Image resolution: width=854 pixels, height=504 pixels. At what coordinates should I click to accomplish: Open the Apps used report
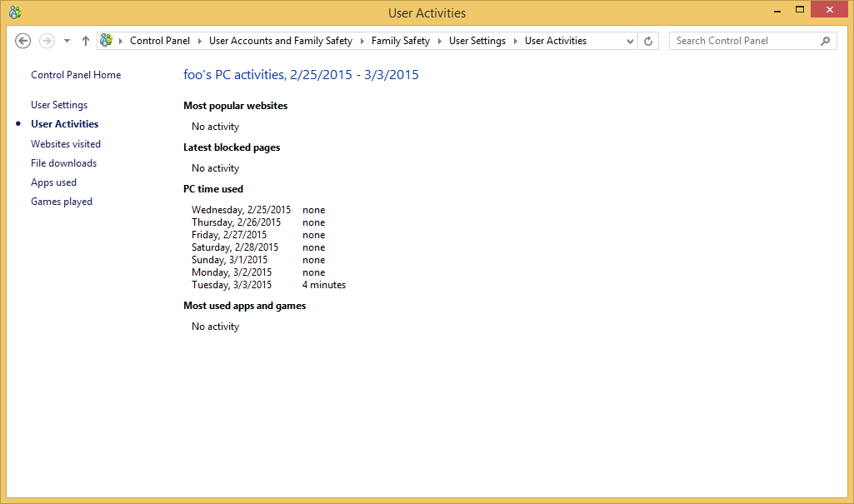(53, 182)
